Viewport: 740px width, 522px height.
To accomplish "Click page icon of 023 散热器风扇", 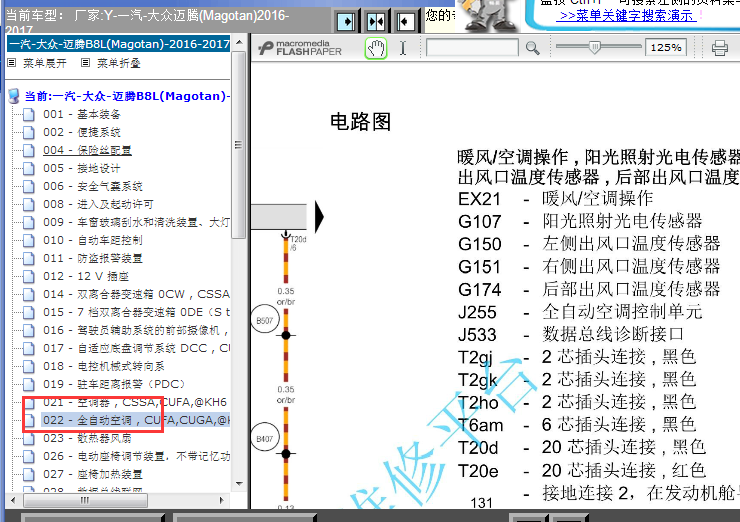I will 29,438.
